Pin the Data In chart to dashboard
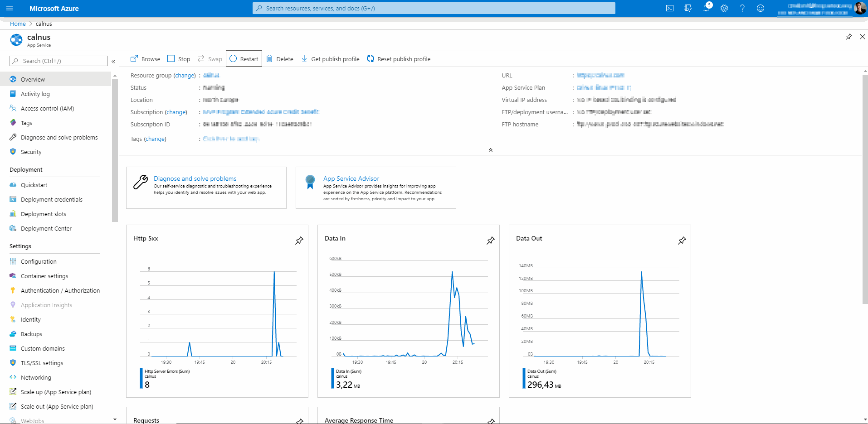868x424 pixels. tap(490, 241)
